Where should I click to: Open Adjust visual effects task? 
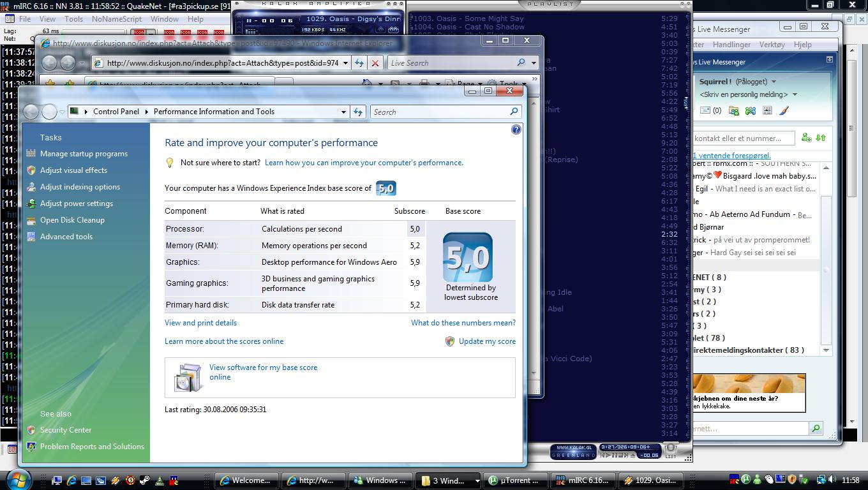pos(73,170)
